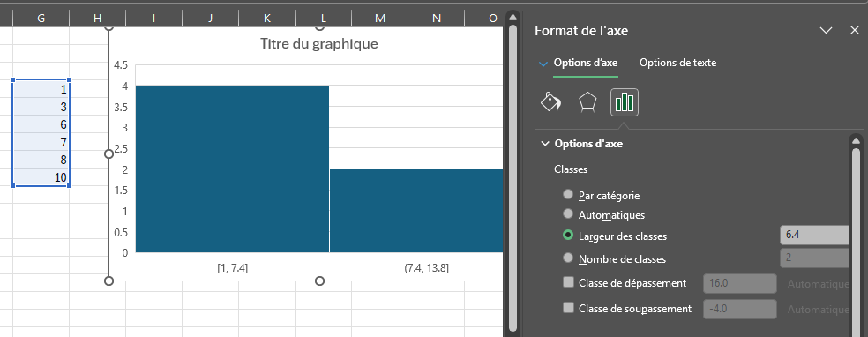Switch to the Options d'axe tab
The height and width of the screenshot is (337, 868).
tap(586, 64)
